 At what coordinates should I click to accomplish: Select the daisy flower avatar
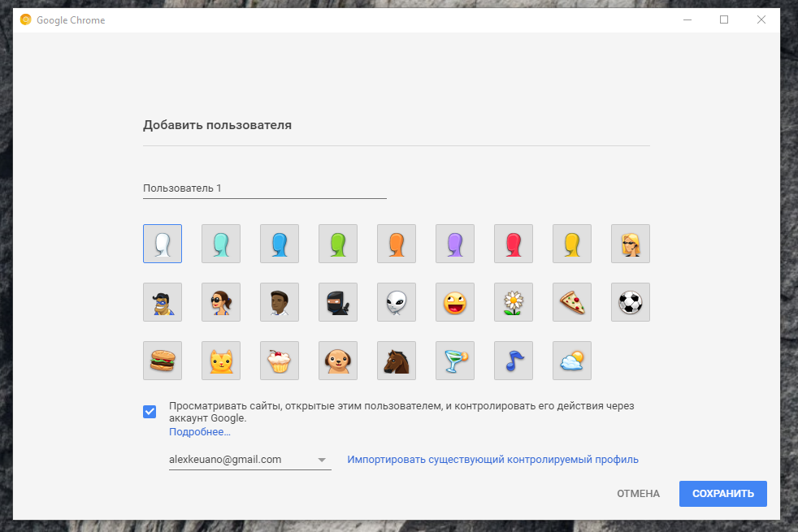coord(514,302)
